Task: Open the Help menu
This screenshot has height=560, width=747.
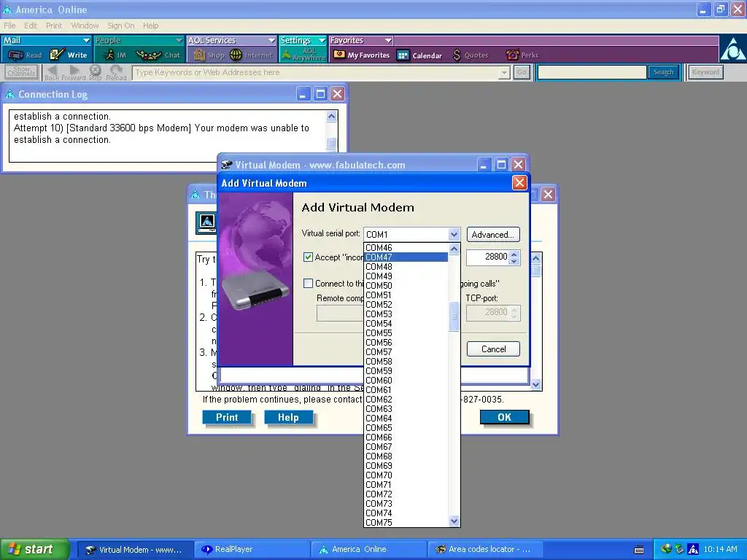Action: 150,26
